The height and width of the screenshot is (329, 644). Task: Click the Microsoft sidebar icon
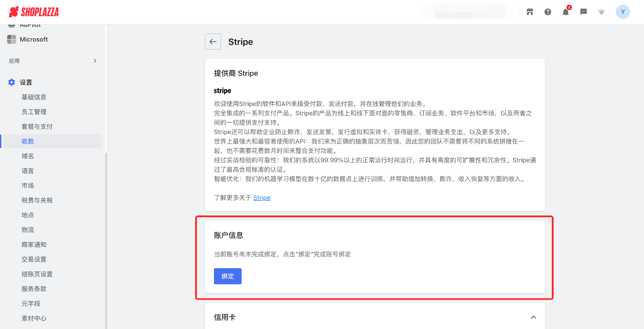click(12, 39)
